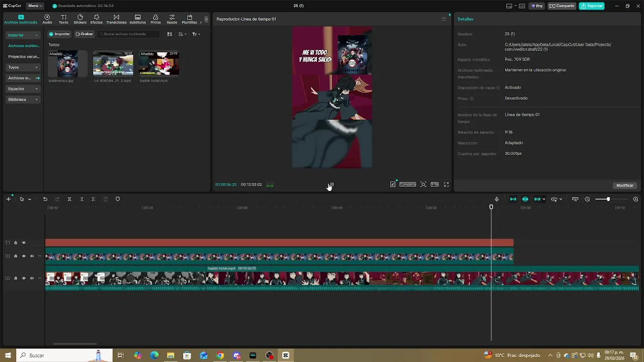This screenshot has height=362, width=644.
Task: Expand the Espacios sidebar section
Action: coord(23,88)
